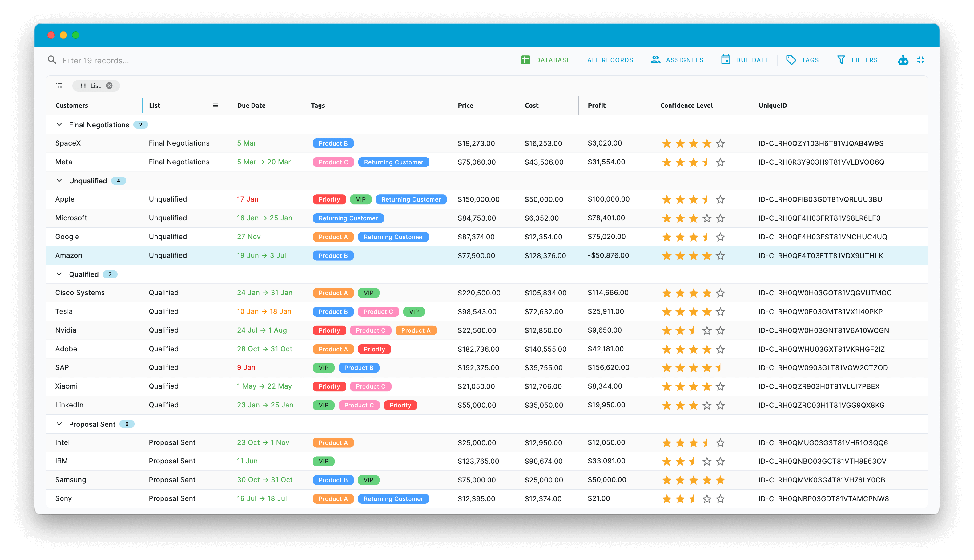974x560 pixels.
Task: Click the collapse-view arrows icon top right
Action: [921, 60]
